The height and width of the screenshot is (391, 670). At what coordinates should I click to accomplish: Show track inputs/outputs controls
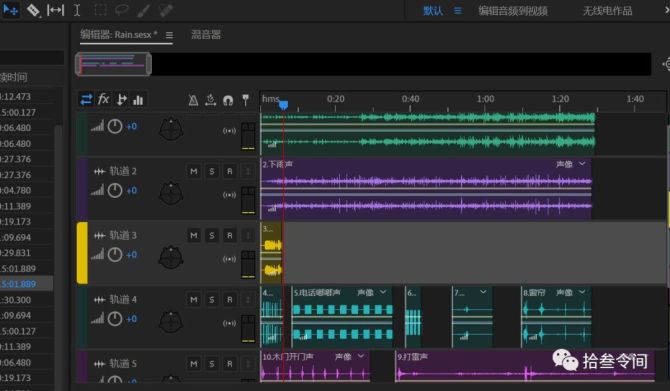click(86, 100)
